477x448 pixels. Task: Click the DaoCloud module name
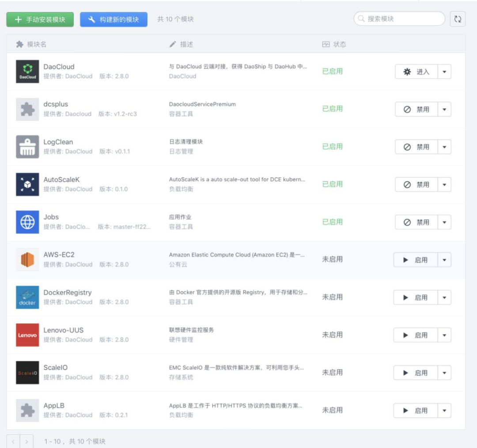pyautogui.click(x=59, y=67)
